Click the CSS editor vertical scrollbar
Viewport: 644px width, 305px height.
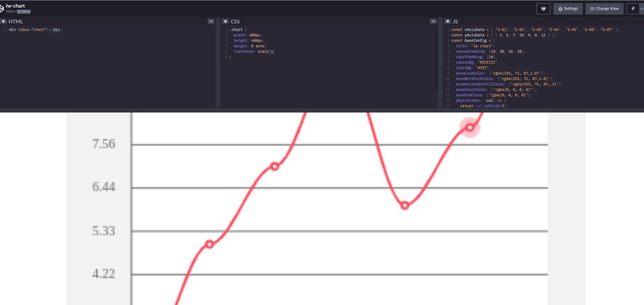pyautogui.click(x=438, y=58)
